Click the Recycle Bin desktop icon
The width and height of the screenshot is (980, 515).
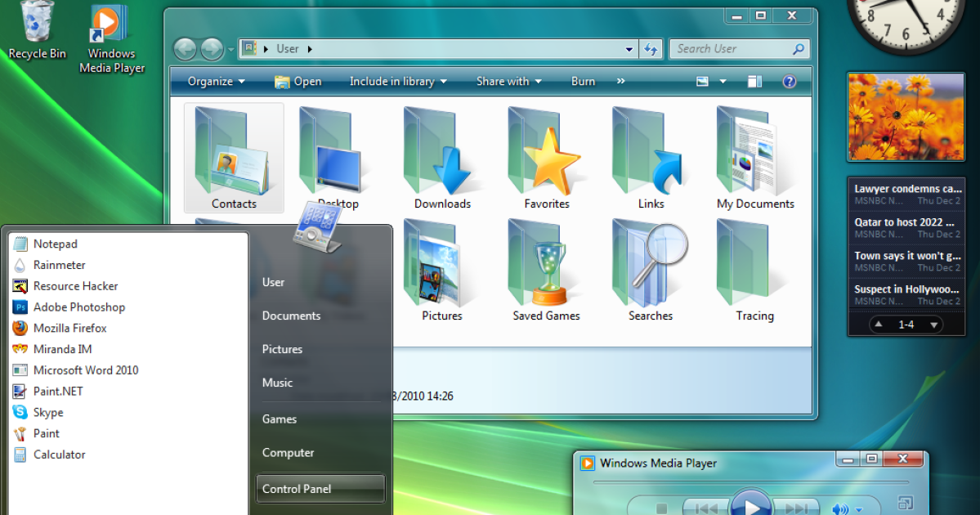[x=37, y=30]
